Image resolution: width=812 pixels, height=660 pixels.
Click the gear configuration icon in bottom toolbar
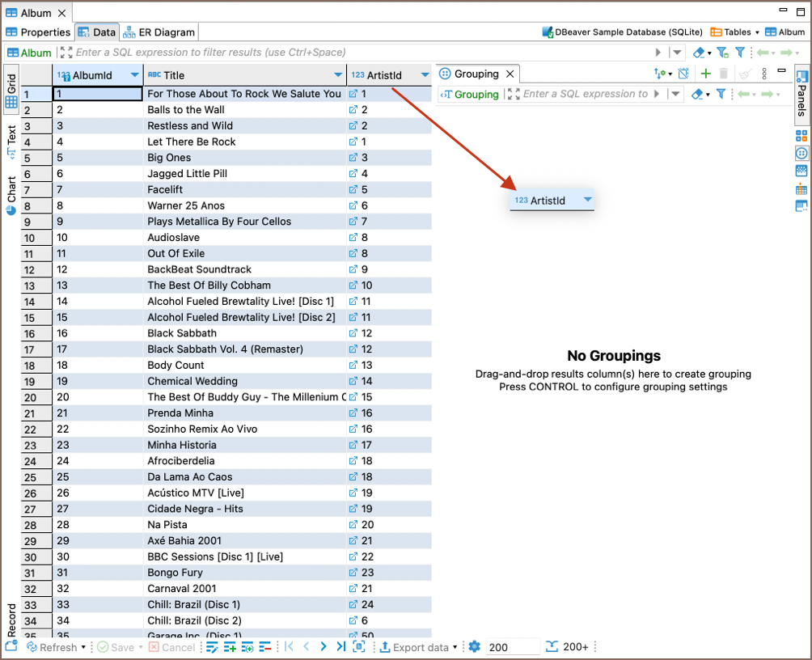(475, 646)
